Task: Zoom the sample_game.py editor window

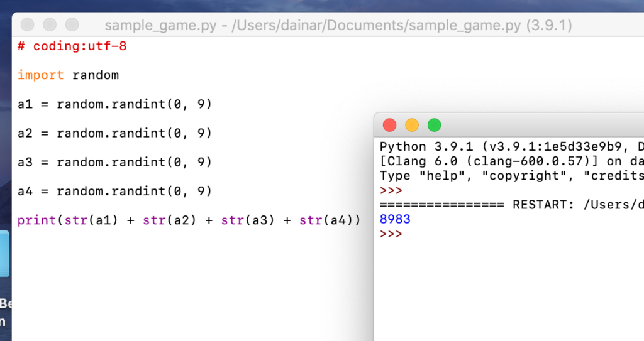Action: (72, 24)
